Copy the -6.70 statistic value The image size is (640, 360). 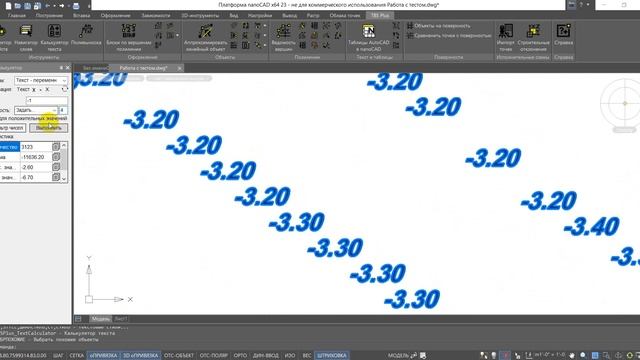click(56, 177)
